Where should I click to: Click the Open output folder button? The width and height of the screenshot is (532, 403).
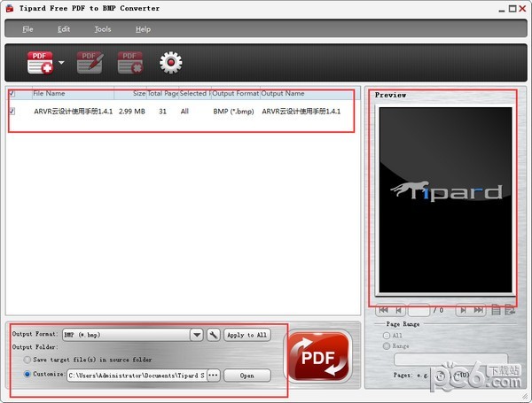[x=247, y=376]
